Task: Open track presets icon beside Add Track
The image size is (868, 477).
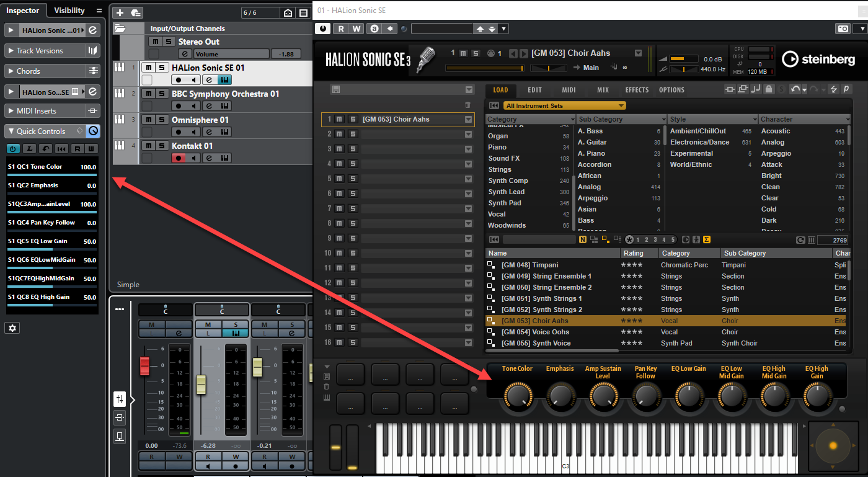Action: (x=136, y=12)
